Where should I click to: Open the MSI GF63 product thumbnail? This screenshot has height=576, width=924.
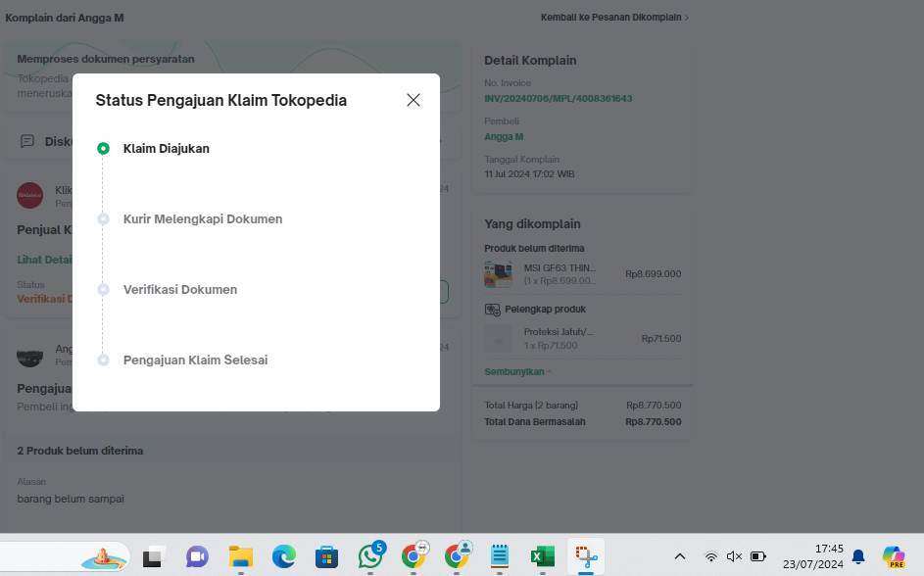click(498, 274)
